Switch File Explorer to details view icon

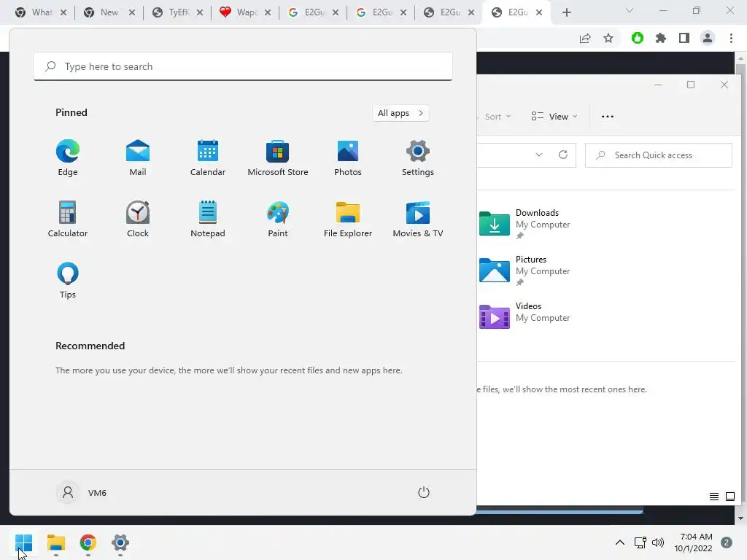713,497
